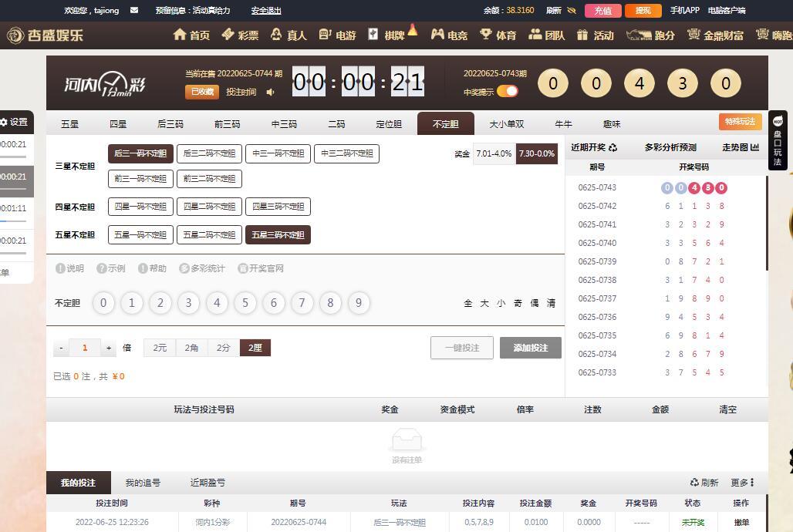Switch to the 牛牛 tab

563,124
